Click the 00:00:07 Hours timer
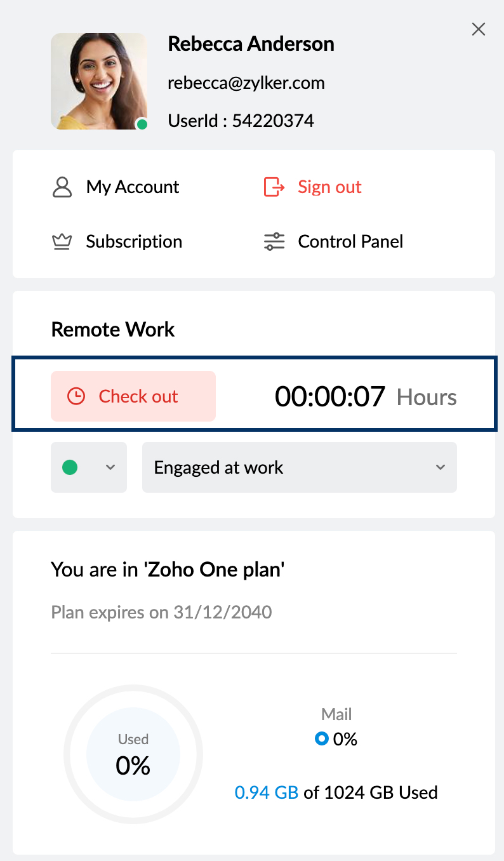This screenshot has width=504, height=861. [x=365, y=397]
